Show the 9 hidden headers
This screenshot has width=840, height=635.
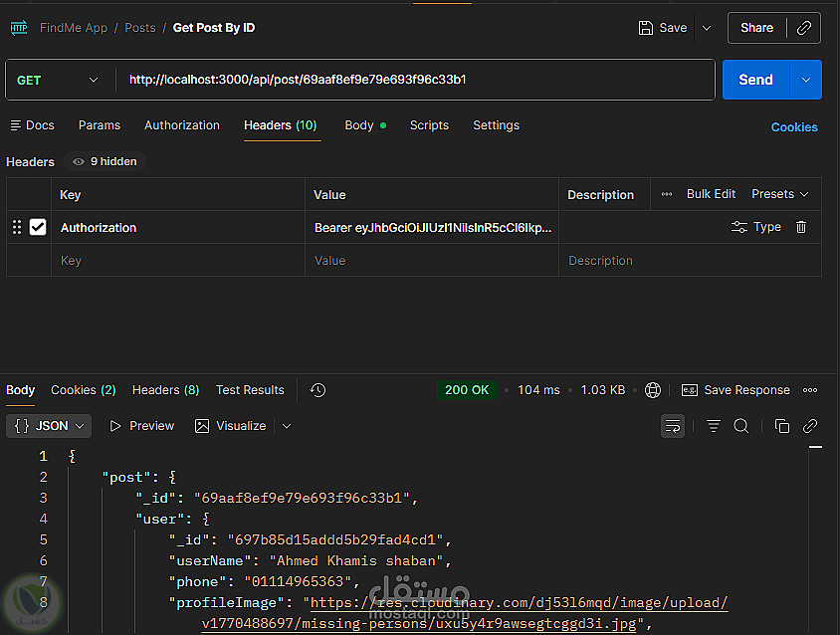click(x=105, y=161)
